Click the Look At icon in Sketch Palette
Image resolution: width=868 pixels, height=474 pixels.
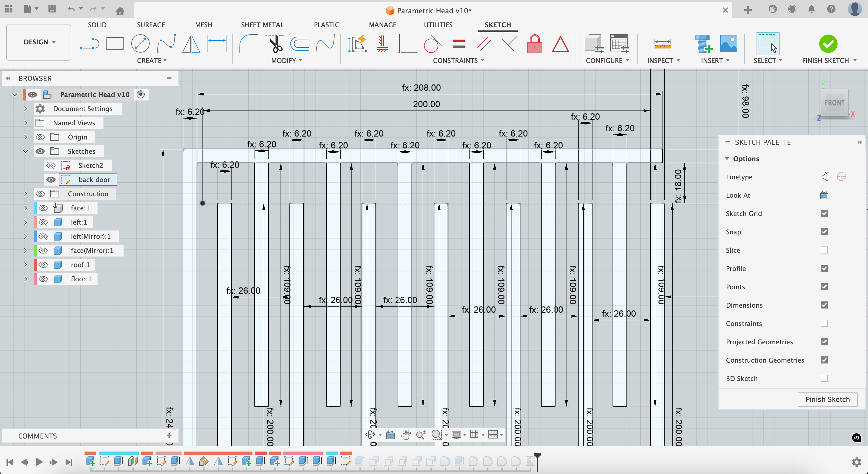click(x=824, y=195)
